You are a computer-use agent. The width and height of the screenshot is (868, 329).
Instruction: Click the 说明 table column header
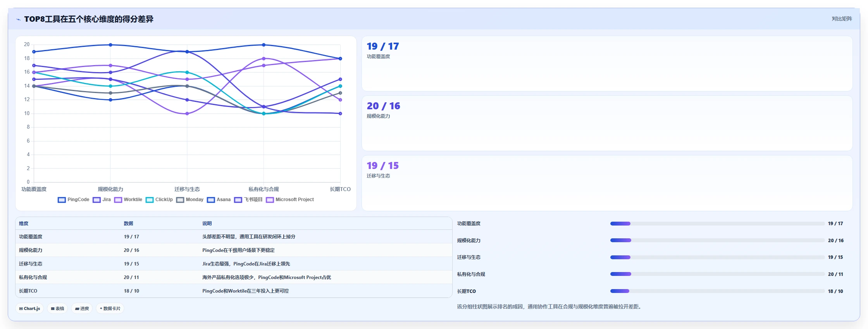207,223
